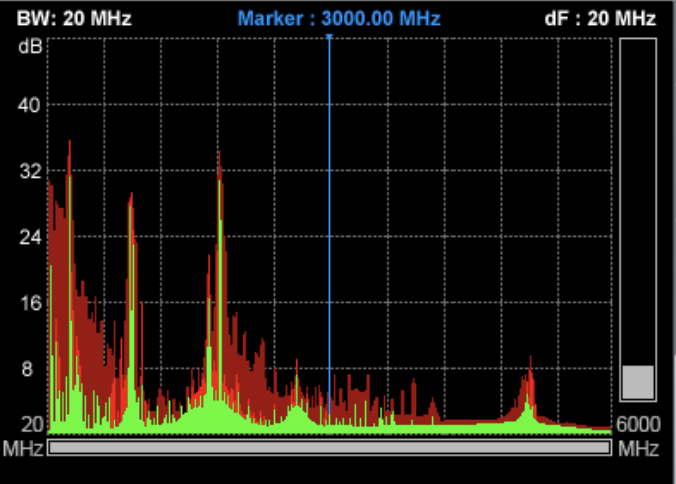Click the empty upper part of the level bar
The height and width of the screenshot is (484, 676).
(638, 200)
